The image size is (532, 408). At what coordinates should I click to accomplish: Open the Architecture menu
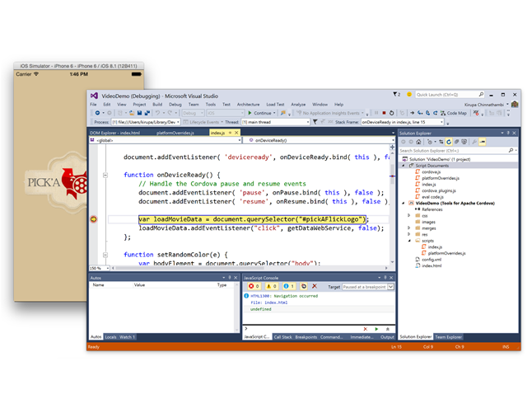(248, 105)
